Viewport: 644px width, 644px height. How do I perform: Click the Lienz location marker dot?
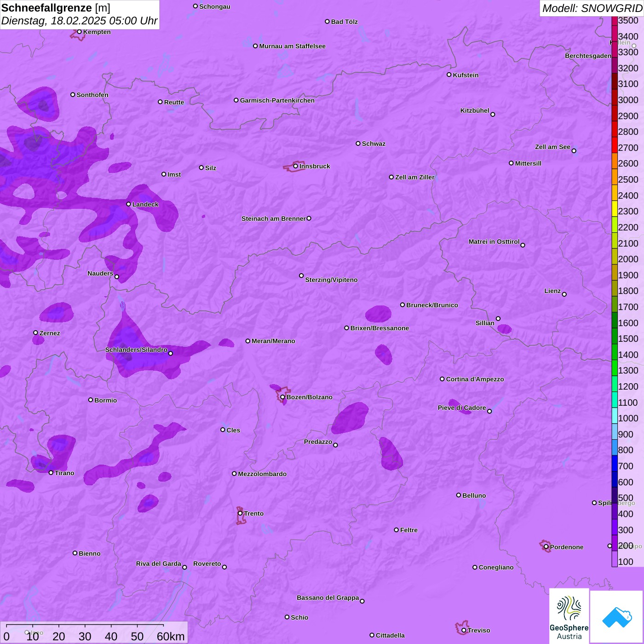(564, 294)
